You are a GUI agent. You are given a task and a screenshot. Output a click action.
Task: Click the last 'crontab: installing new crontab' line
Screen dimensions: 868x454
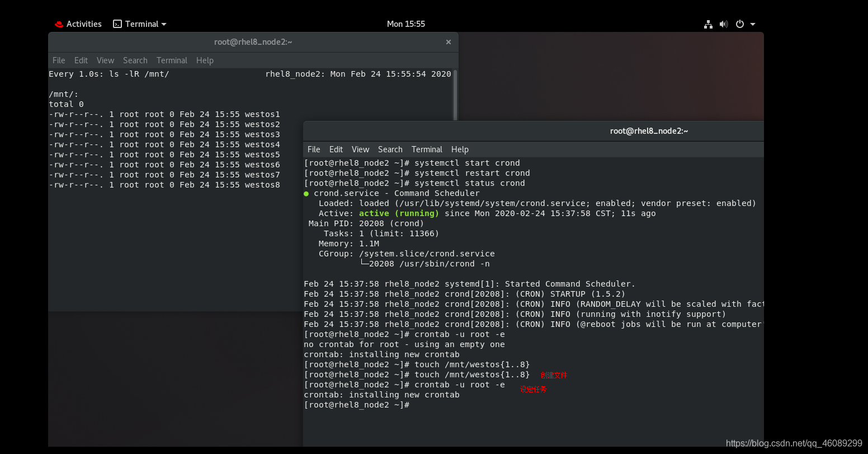pyautogui.click(x=381, y=395)
